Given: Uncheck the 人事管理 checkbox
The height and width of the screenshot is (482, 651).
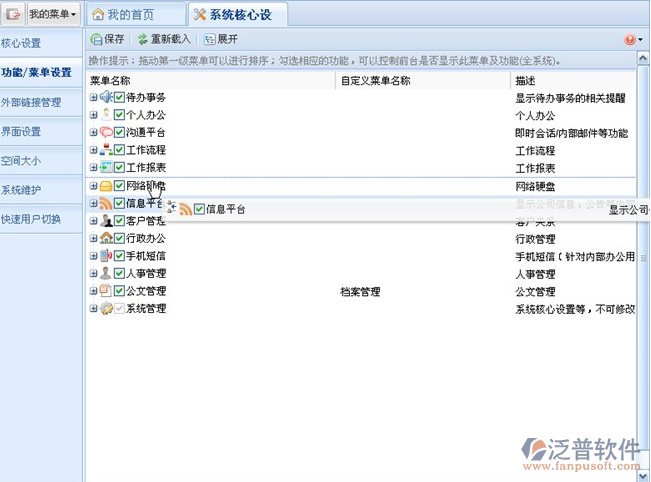Looking at the screenshot, I should coord(119,273).
